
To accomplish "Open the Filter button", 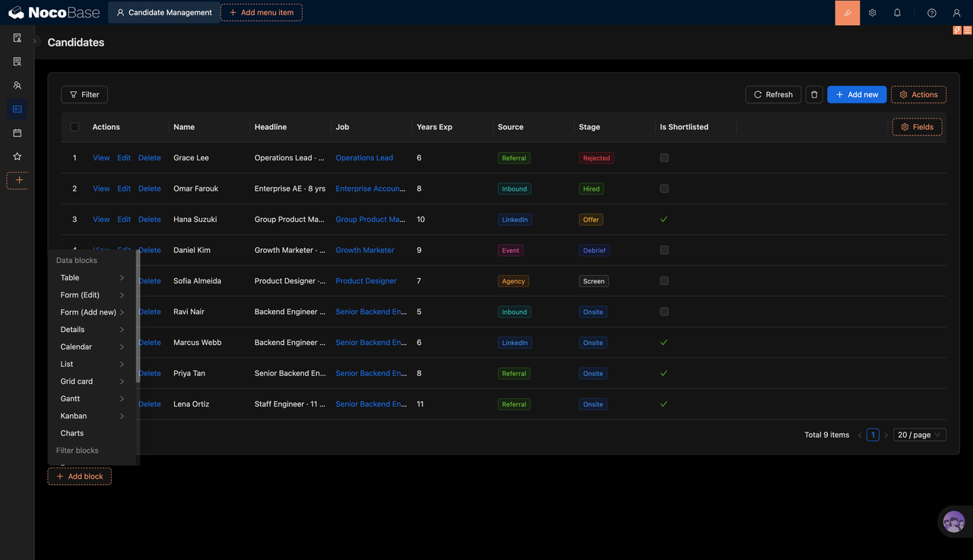I will [x=84, y=94].
